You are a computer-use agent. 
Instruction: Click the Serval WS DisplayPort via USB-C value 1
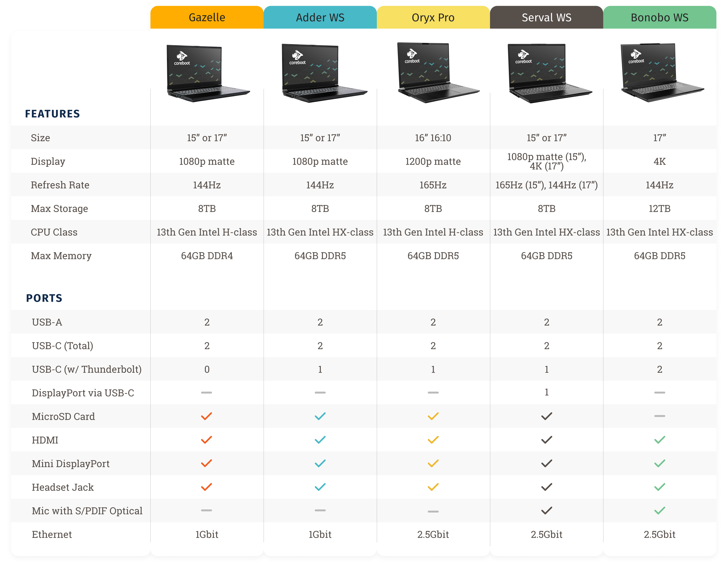[x=547, y=392]
